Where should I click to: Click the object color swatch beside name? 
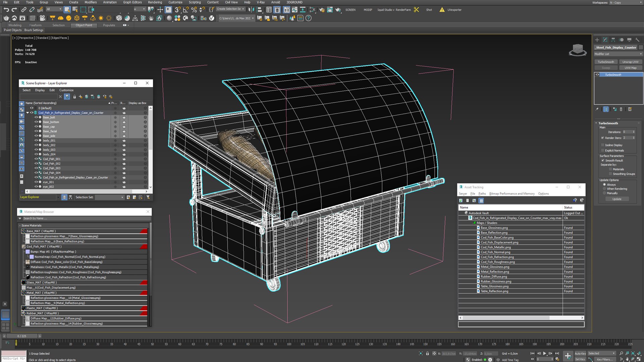point(641,47)
